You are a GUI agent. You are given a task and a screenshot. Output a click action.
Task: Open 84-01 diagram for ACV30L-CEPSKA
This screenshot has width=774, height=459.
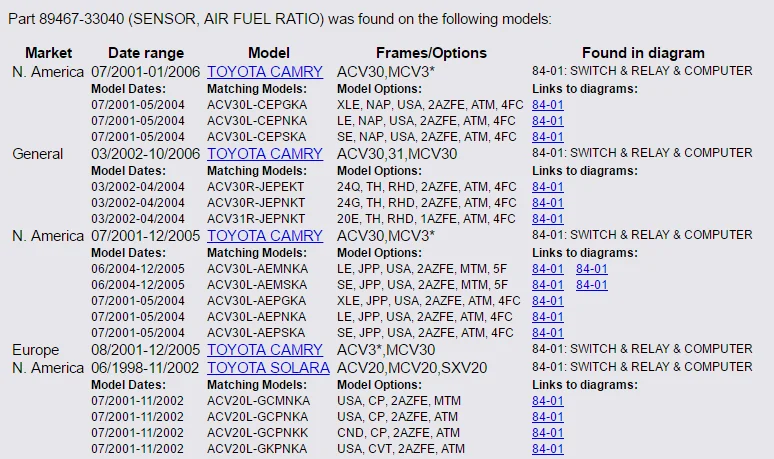pos(547,137)
